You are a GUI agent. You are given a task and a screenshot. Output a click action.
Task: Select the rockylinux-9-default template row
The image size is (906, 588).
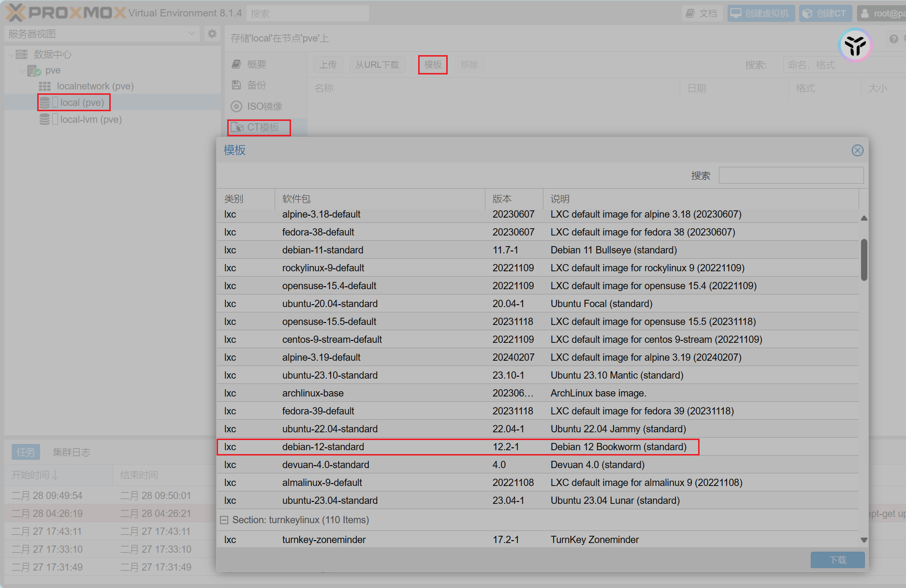pos(538,268)
